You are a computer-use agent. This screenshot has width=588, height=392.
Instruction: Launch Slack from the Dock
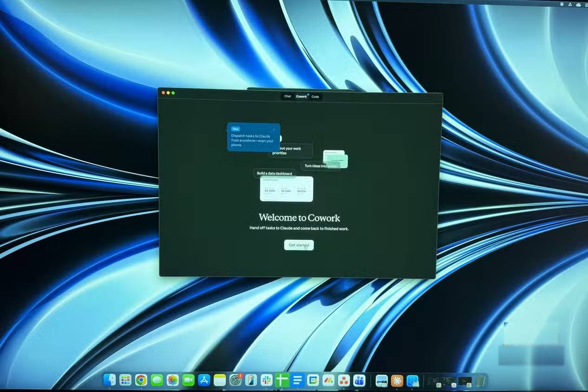[267, 380]
